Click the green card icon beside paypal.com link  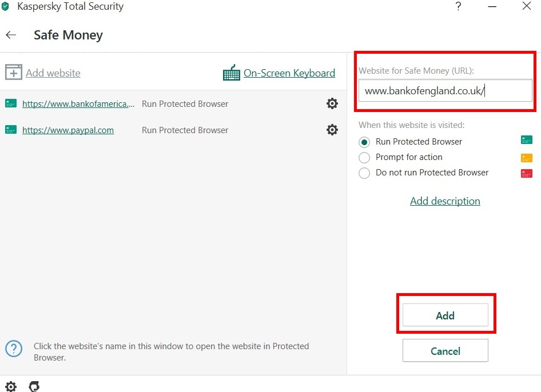11,130
